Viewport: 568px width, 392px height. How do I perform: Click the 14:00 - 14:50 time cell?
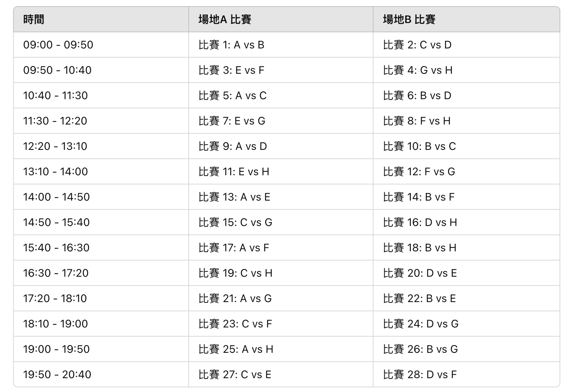pyautogui.click(x=101, y=197)
